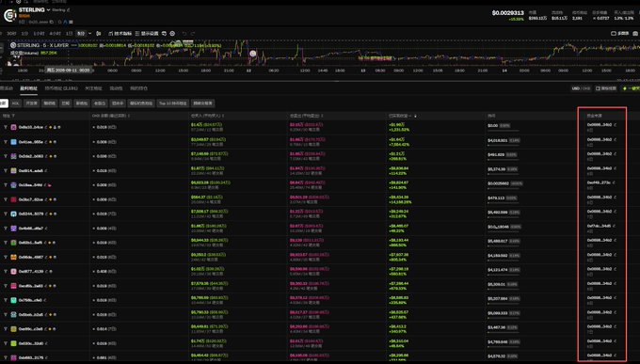
Task: Copy the token contract address icon
Action: [52, 22]
